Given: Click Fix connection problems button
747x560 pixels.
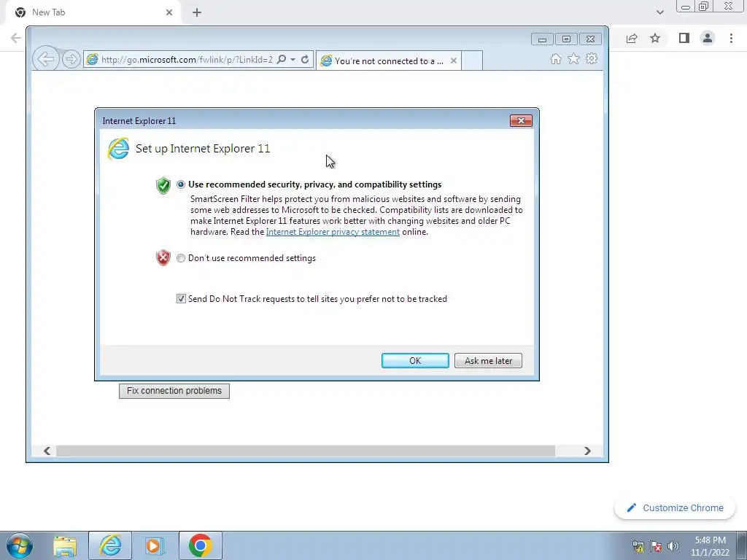Looking at the screenshot, I should pyautogui.click(x=174, y=391).
